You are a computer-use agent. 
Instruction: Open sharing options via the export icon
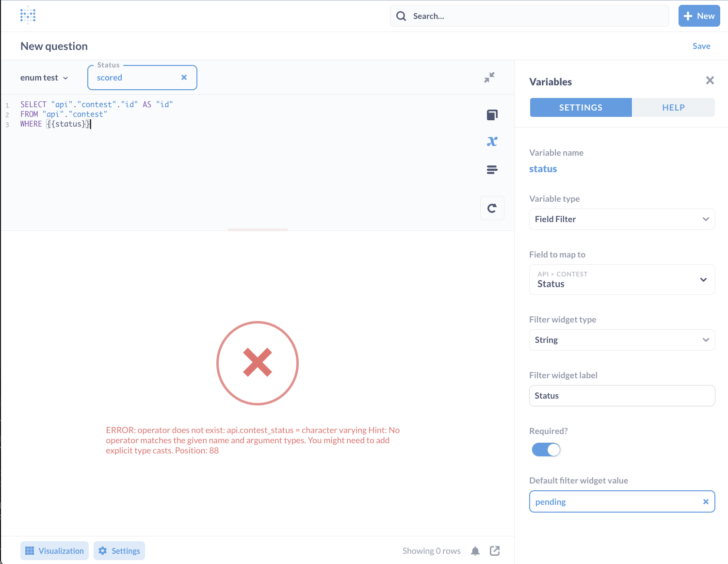494,550
